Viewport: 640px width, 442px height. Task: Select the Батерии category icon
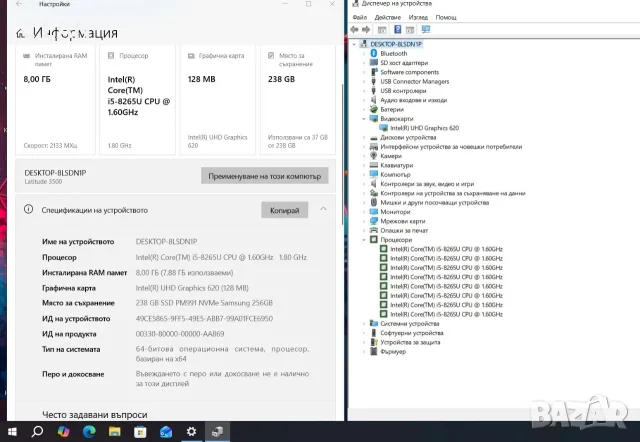pos(373,109)
